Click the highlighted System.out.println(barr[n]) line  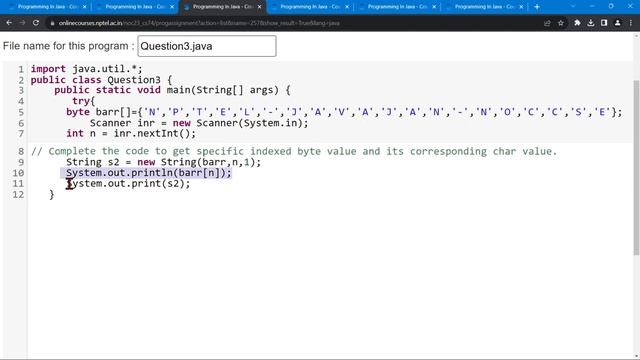[149, 173]
